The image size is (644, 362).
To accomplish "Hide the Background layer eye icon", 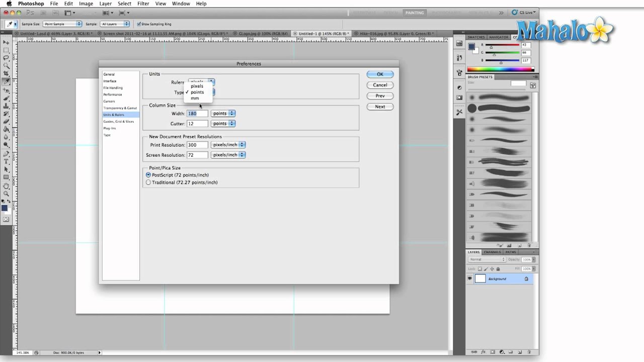I will click(x=469, y=279).
